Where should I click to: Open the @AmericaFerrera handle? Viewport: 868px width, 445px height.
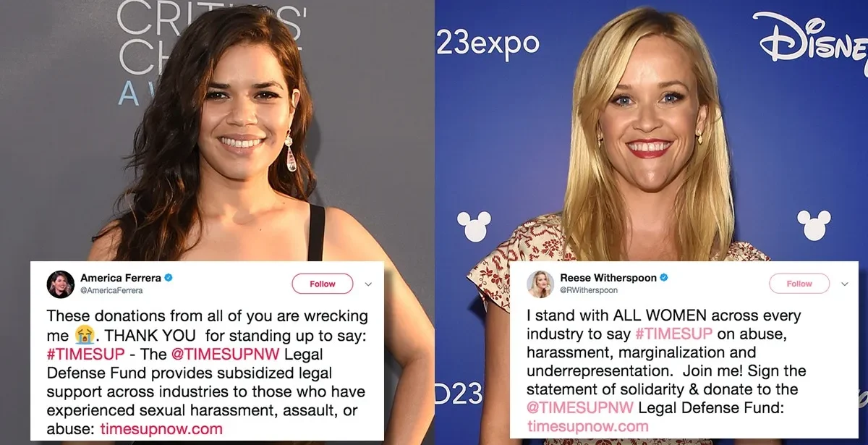tap(111, 290)
